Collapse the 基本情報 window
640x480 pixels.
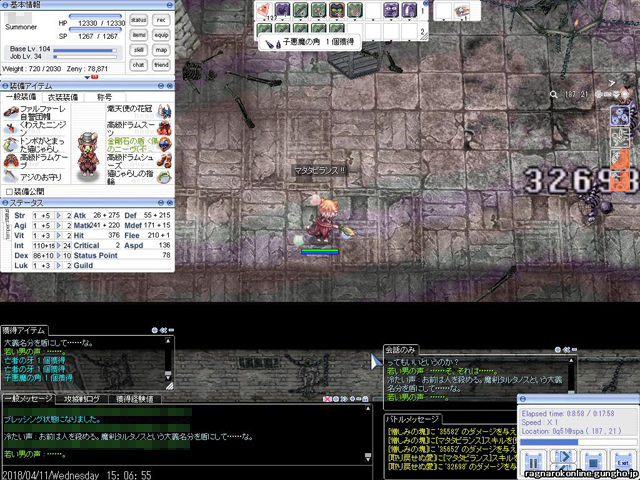tap(170, 5)
